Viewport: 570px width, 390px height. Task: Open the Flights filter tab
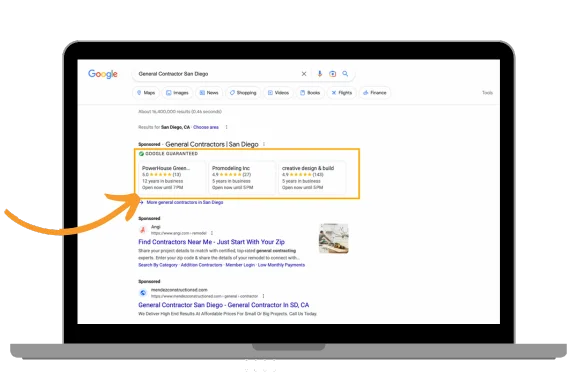point(342,93)
